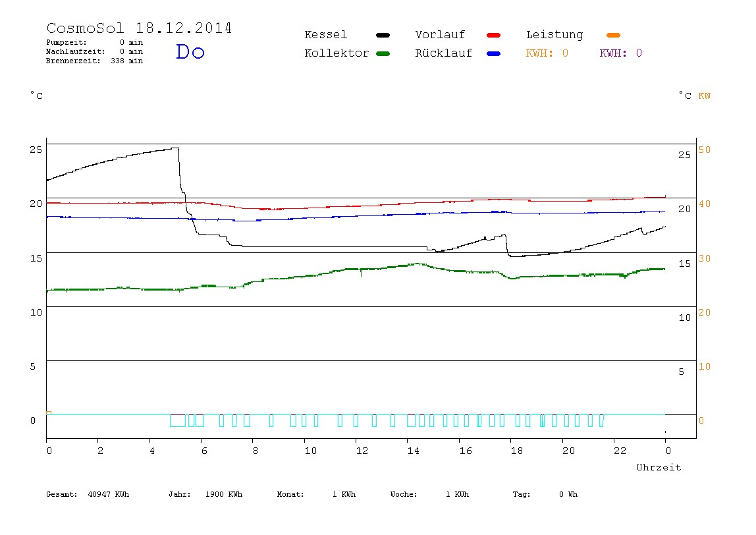Click the 22 hour tick label
The height and width of the screenshot is (535, 756).
click(x=620, y=451)
